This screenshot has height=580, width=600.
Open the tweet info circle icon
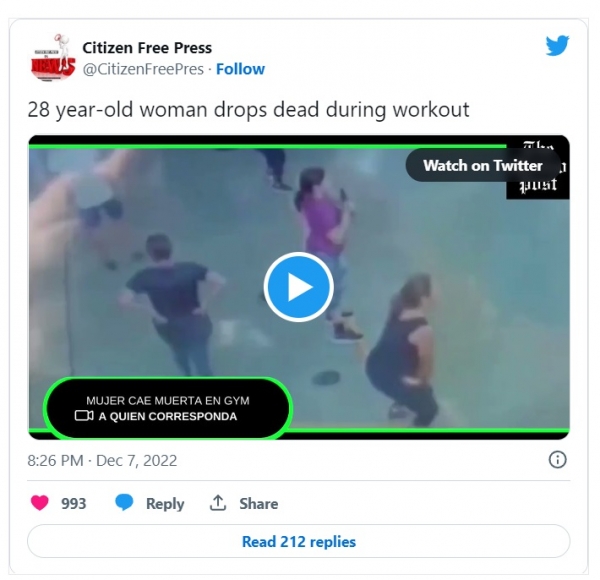click(x=557, y=459)
